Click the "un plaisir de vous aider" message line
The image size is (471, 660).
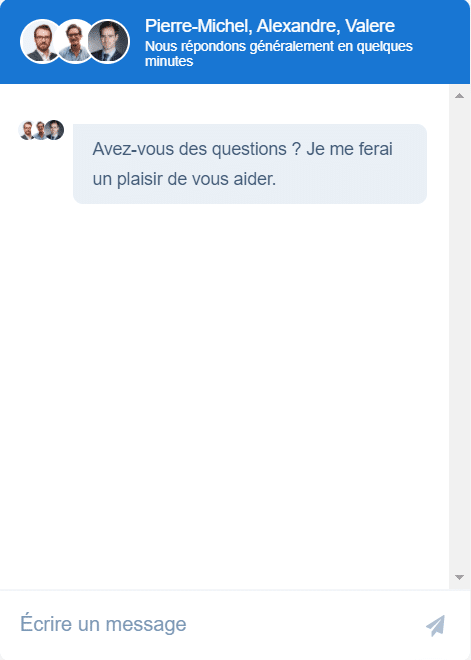point(184,179)
